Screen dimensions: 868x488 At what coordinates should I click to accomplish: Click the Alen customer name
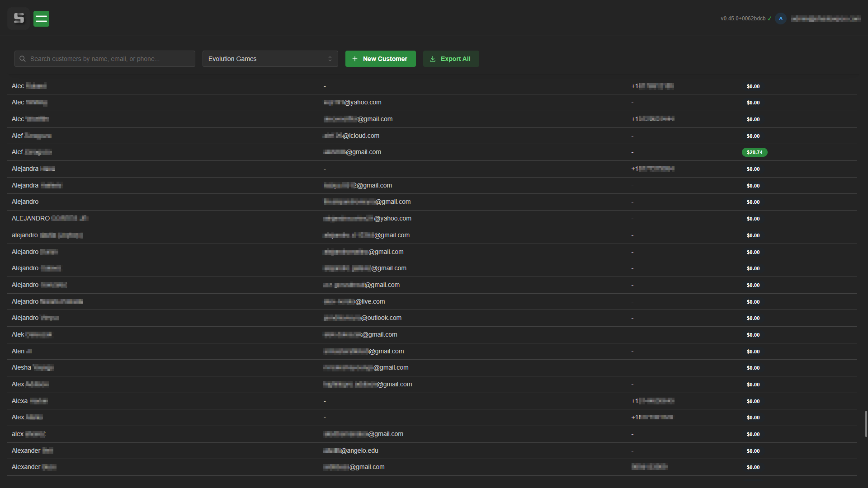(18, 352)
